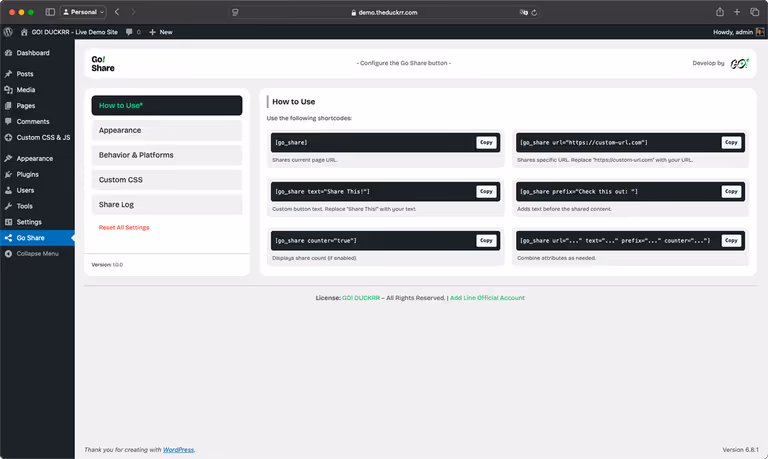The height and width of the screenshot is (459, 768).
Task: Open the Settings sidebar icon
Action: pos(9,222)
